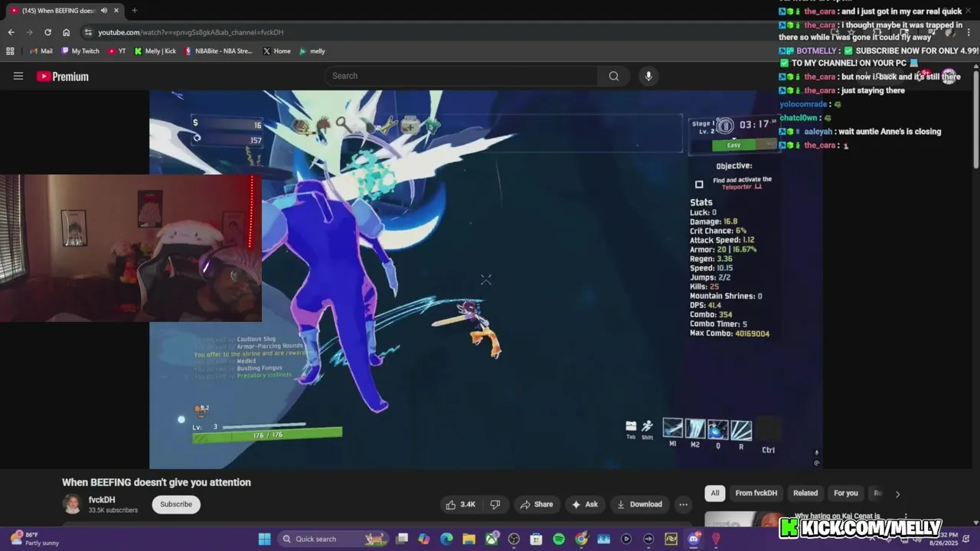Focus the YouTube search field
Screen dimensions: 980x551
click(x=462, y=76)
